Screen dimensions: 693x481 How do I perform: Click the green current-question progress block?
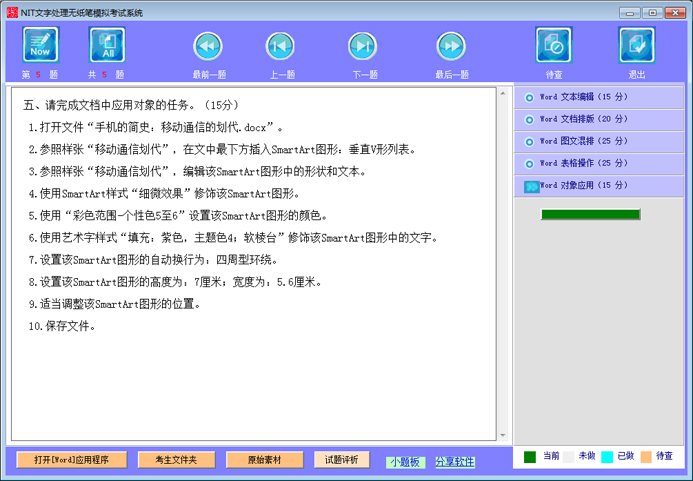click(590, 214)
